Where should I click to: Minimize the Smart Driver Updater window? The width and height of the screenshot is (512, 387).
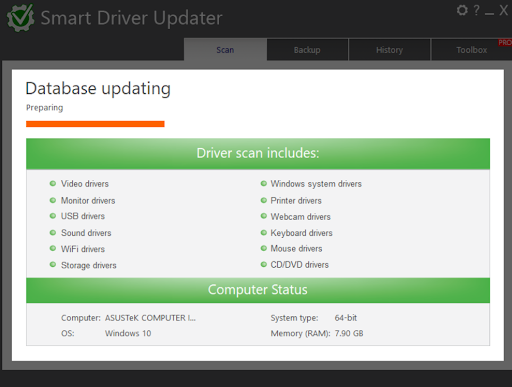[489, 13]
